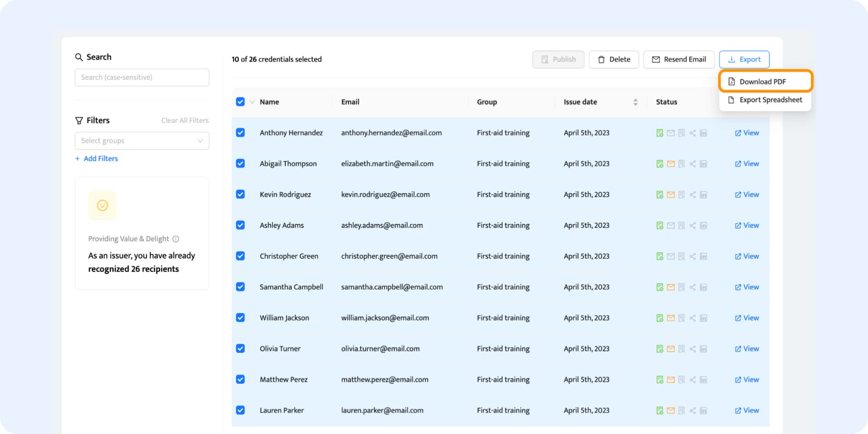Image resolution: width=868 pixels, height=434 pixels.
Task: Choose Download PDF from the export menu
Action: click(763, 82)
